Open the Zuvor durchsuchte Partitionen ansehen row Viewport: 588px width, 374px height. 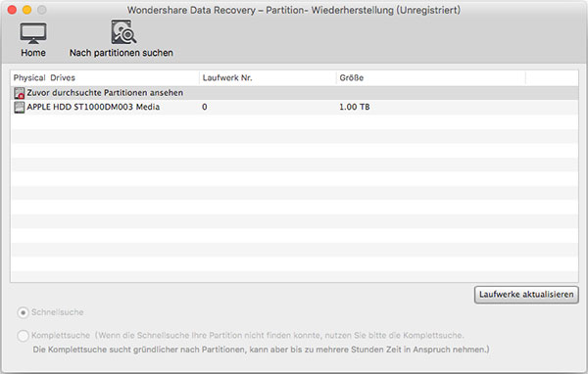coord(294,93)
